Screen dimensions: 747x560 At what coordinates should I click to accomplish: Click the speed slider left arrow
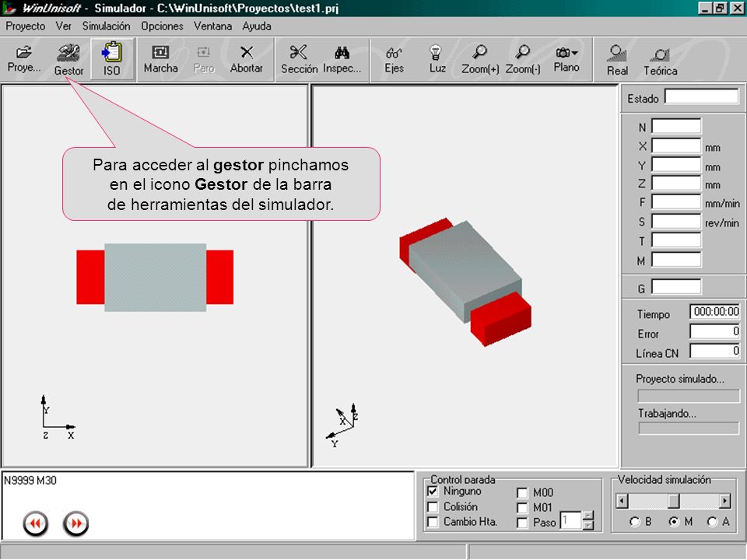622,501
